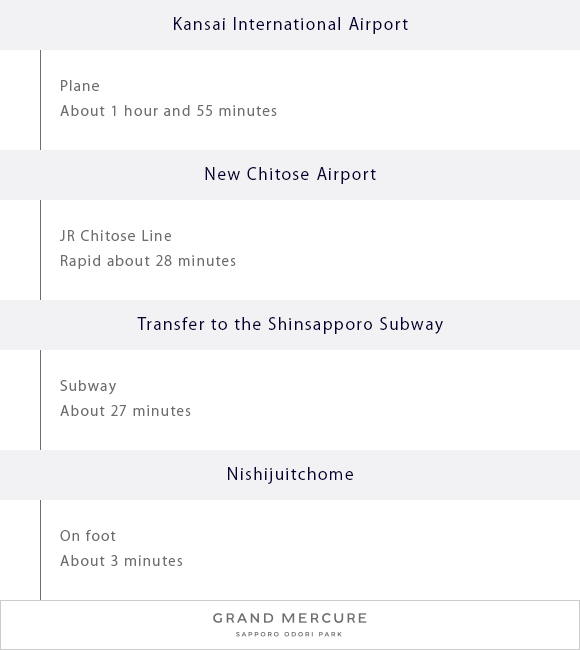Click the vertical line beside Subway segment

(x=40, y=400)
